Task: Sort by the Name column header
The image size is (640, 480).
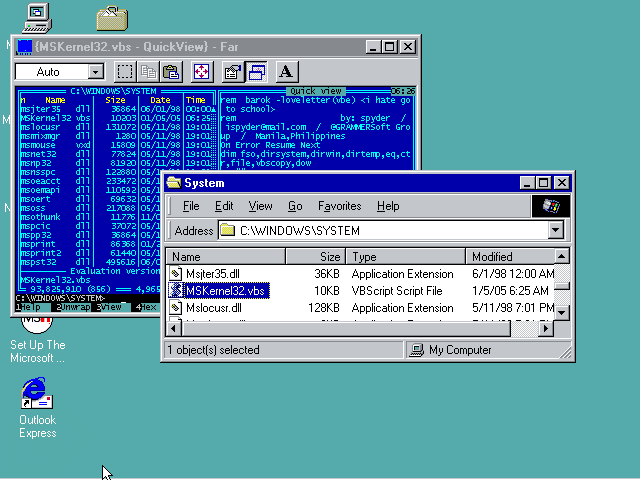Action: (x=226, y=257)
